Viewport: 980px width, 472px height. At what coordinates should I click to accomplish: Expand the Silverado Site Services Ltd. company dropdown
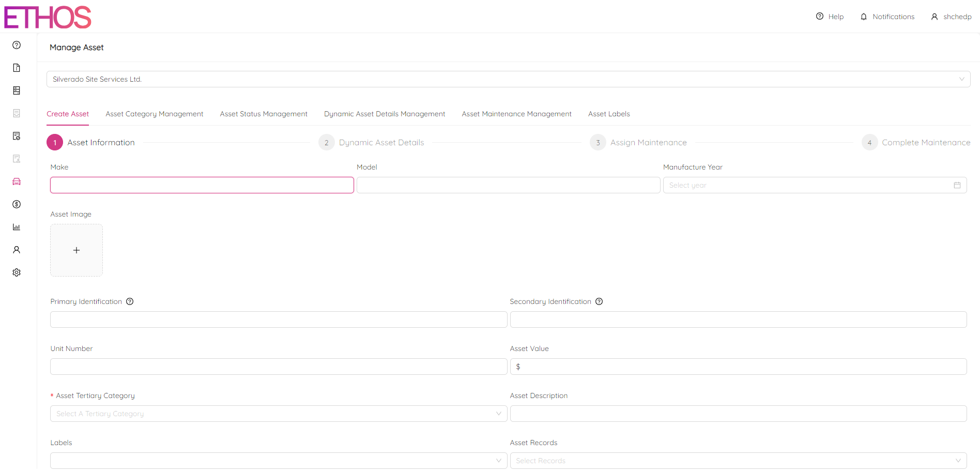click(961, 79)
